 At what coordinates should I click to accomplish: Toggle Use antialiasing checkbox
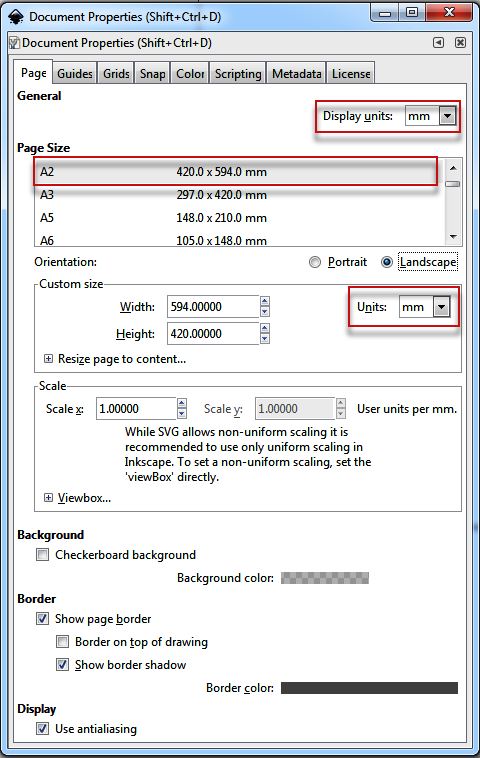point(43,729)
